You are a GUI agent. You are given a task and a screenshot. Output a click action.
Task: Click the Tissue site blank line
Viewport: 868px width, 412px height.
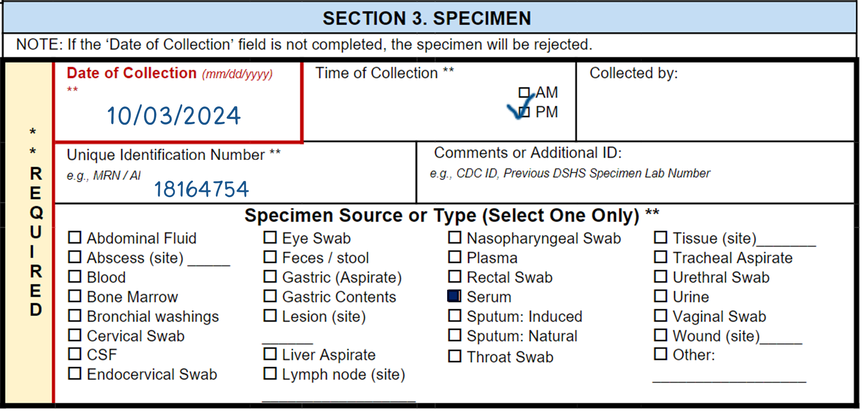coord(786,241)
